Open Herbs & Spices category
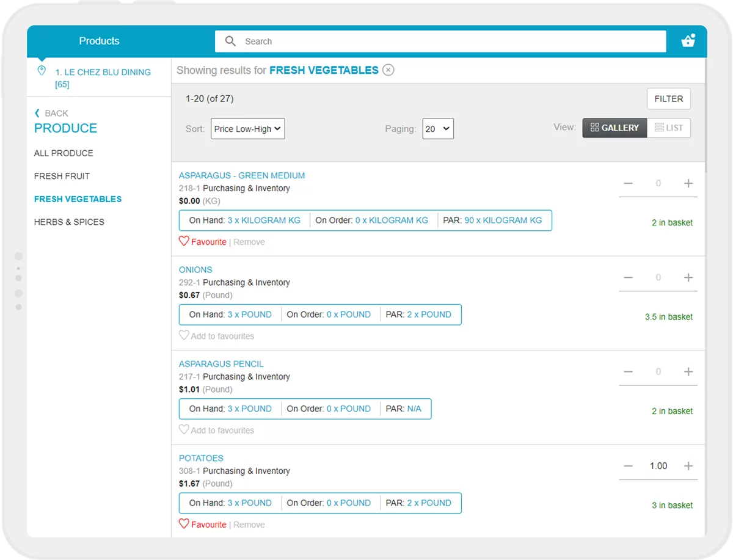 [x=69, y=222]
